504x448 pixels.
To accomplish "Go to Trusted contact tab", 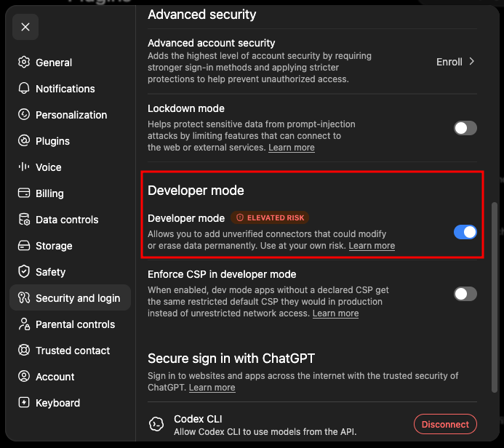I will 70,351.
